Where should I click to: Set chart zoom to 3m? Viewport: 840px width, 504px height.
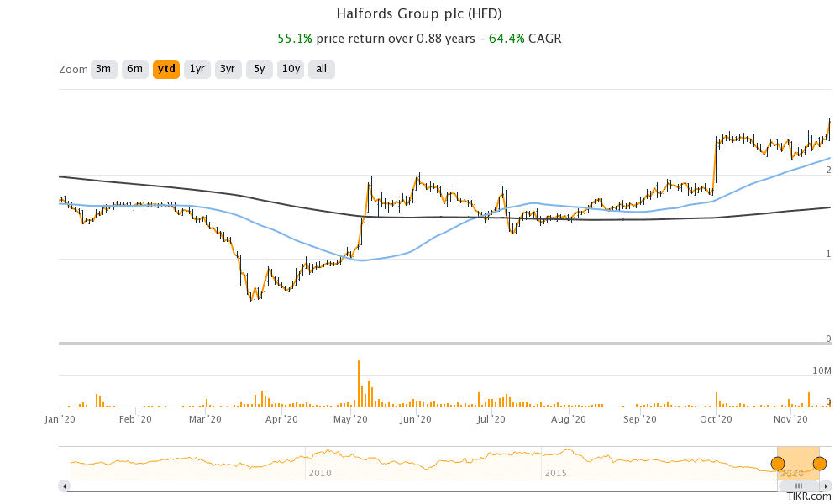[x=104, y=69]
